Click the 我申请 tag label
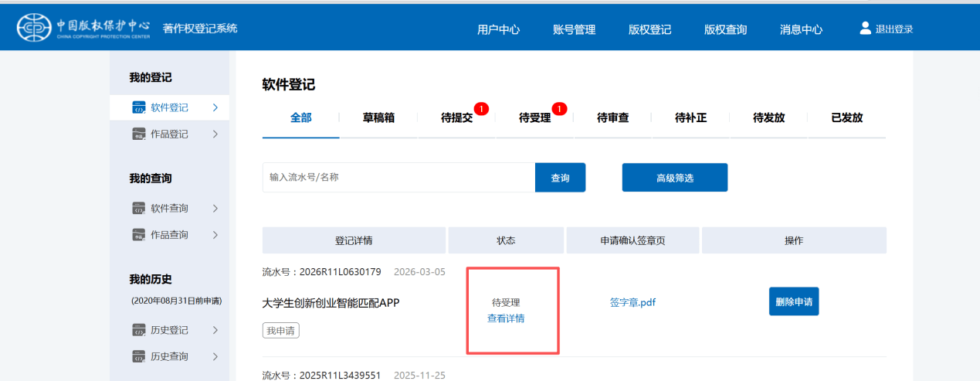980x381 pixels. point(281,331)
